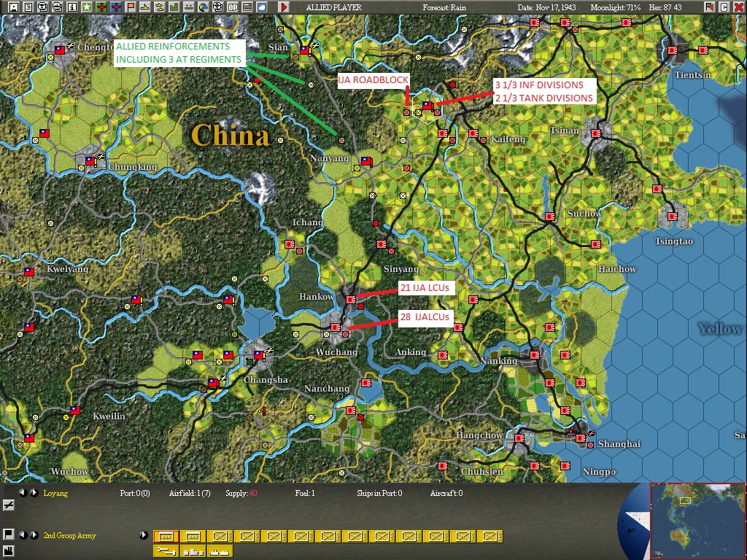The image size is (747, 560).
Task: Click the 2nd Group Army name
Action: click(x=69, y=535)
